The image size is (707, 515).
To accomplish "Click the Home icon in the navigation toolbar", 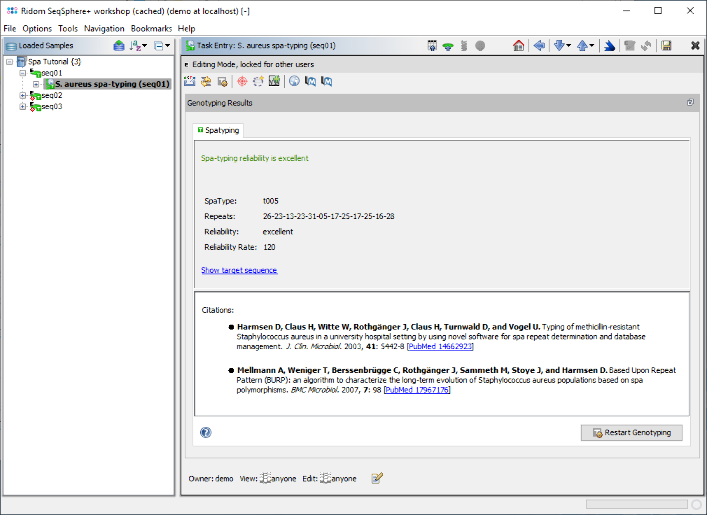I will (x=518, y=46).
